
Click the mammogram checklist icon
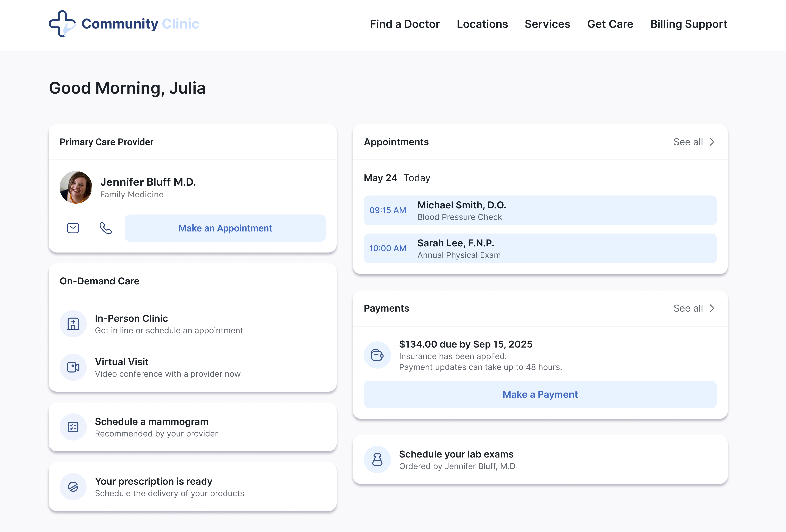pos(73,427)
